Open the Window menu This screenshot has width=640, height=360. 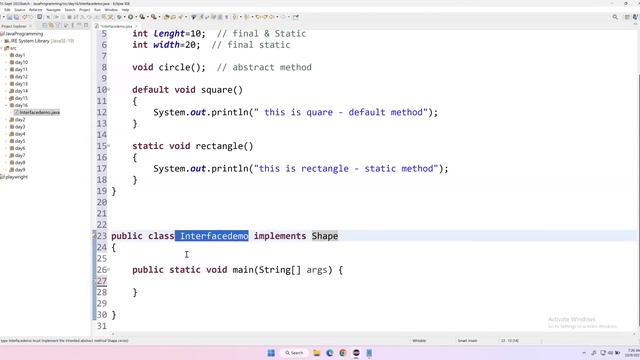click(111, 10)
